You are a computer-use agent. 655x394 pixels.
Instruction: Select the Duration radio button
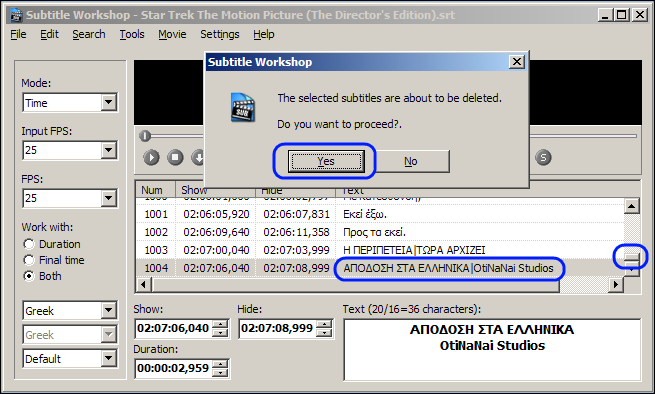[28, 244]
